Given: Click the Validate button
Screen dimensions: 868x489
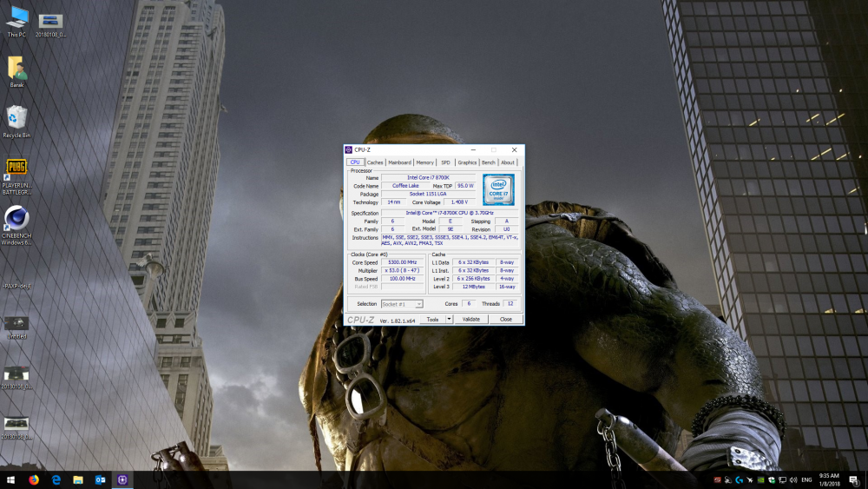Looking at the screenshot, I should (471, 320).
